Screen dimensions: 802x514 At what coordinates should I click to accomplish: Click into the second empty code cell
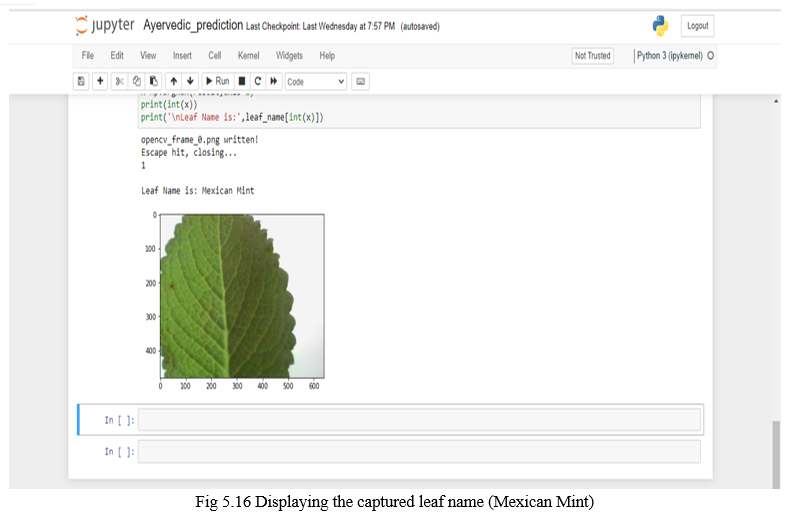pyautogui.click(x=419, y=452)
